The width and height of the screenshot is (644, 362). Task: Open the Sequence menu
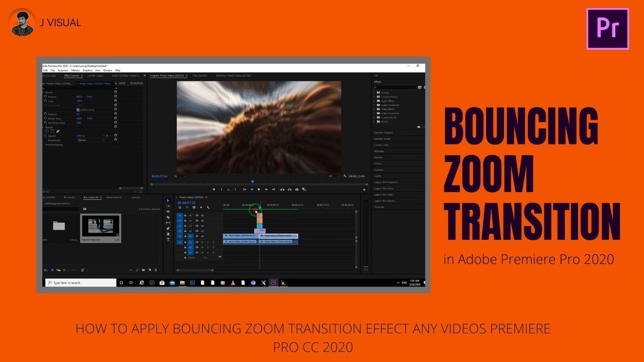click(63, 70)
